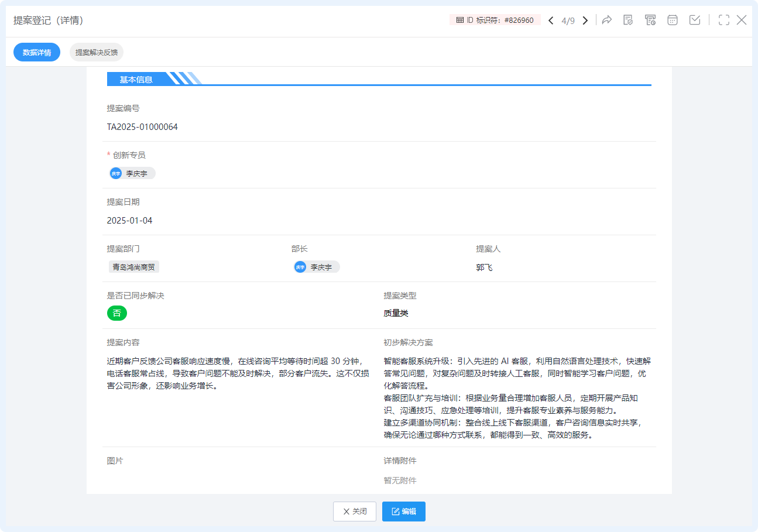Click the 编辑 button
Image resolution: width=758 pixels, height=532 pixels.
tap(404, 512)
